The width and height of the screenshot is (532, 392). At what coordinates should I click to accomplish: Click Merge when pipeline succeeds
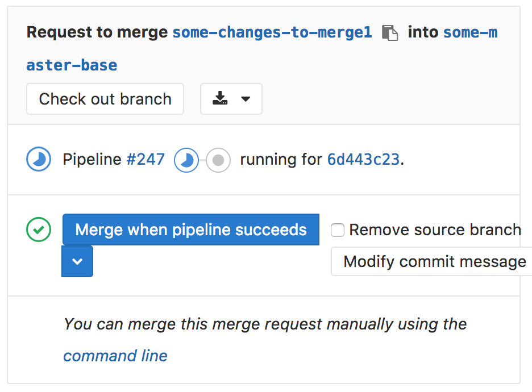[x=191, y=230]
